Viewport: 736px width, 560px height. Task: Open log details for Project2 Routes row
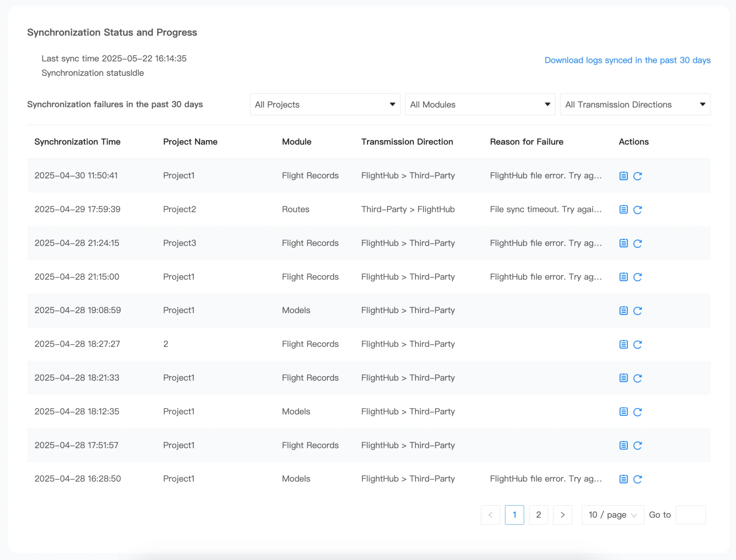(x=623, y=210)
